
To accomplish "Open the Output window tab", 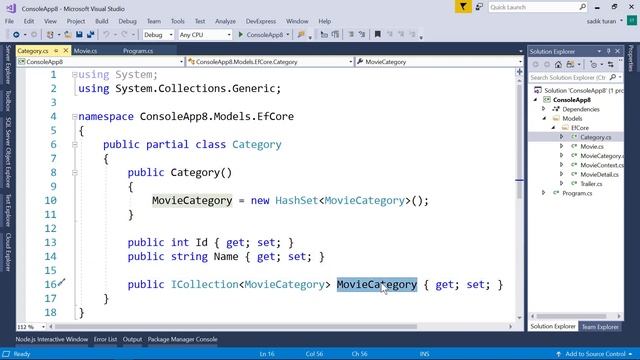I will tap(132, 339).
